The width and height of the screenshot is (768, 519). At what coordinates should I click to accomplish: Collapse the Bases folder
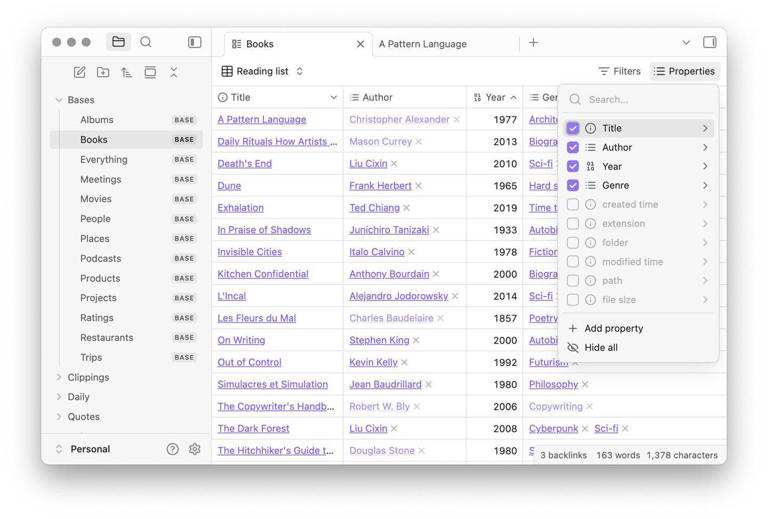[59, 100]
